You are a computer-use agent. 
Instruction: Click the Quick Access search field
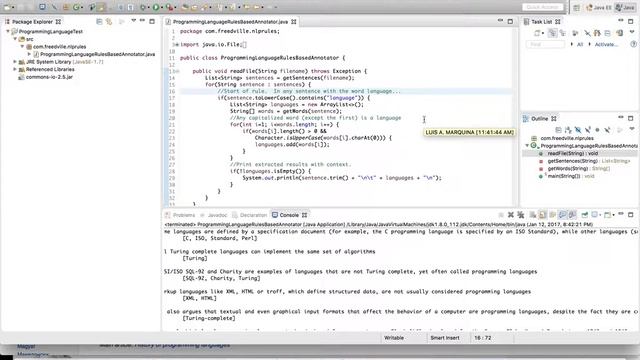(542, 7)
